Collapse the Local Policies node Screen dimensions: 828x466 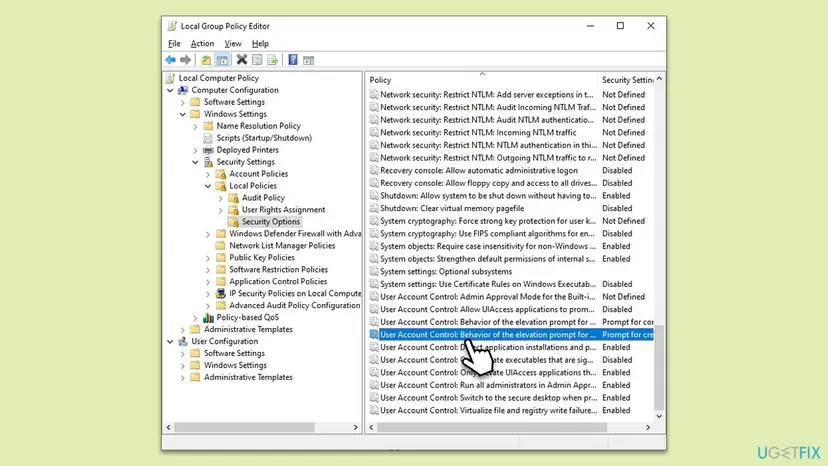click(208, 186)
